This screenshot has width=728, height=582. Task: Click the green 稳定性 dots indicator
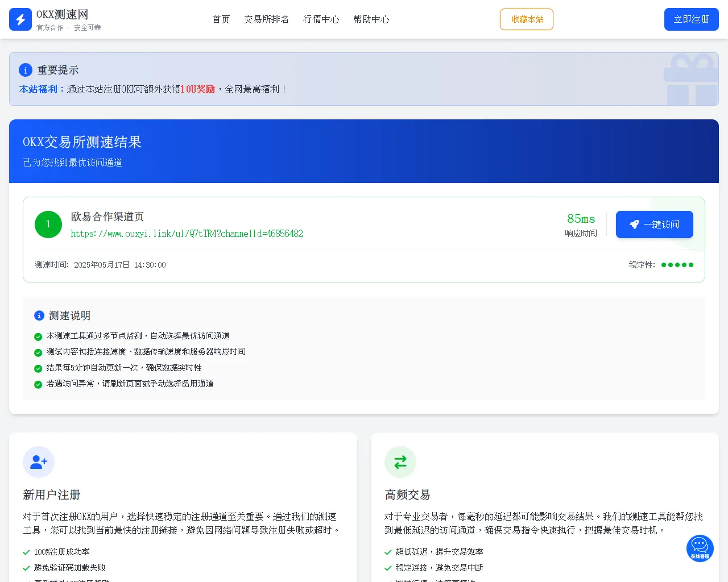(x=677, y=265)
